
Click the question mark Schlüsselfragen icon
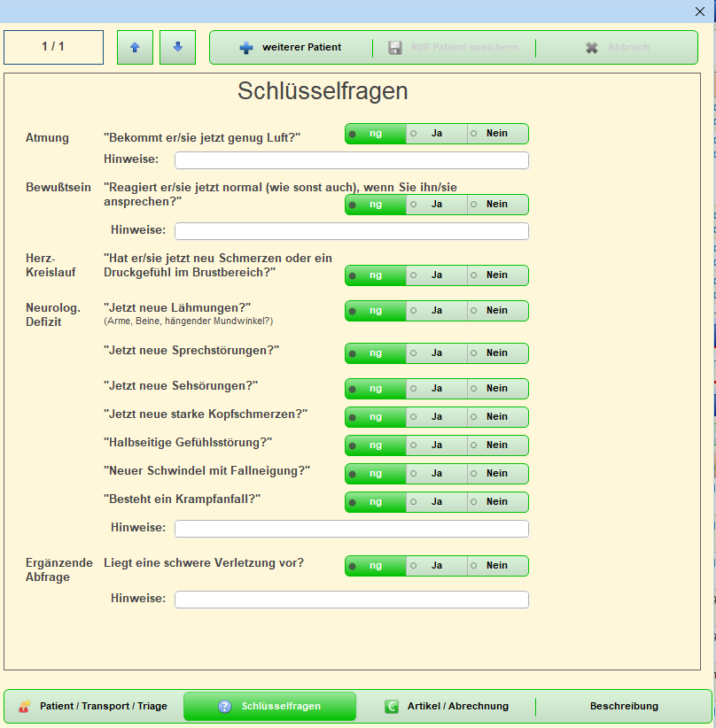(225, 707)
